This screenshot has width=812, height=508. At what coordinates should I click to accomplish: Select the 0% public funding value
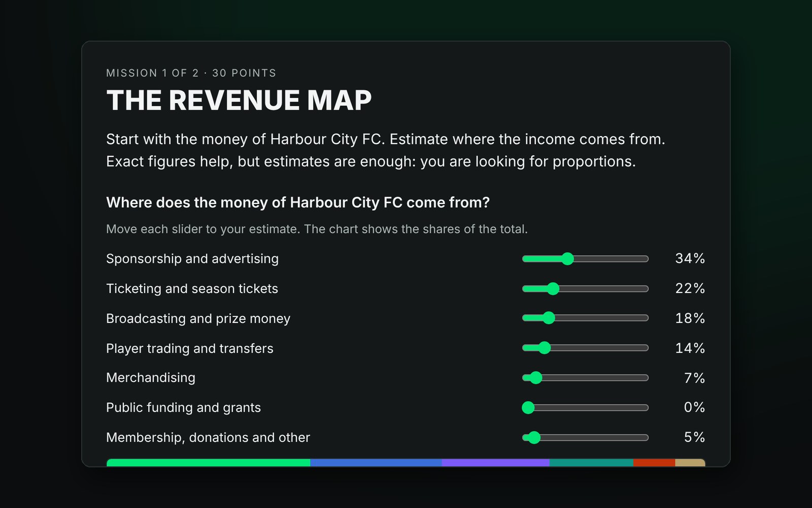click(x=694, y=407)
